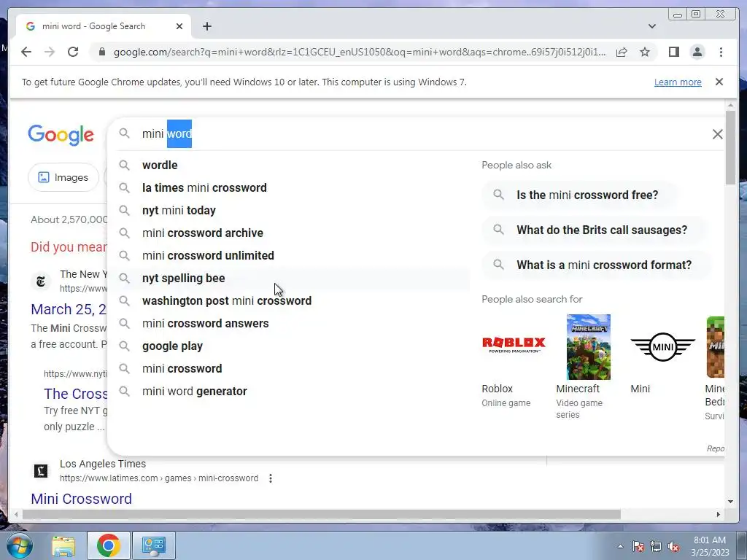Viewport: 747px width, 560px height.
Task: Pick the plain mini crossword suggestion
Action: click(x=290, y=368)
